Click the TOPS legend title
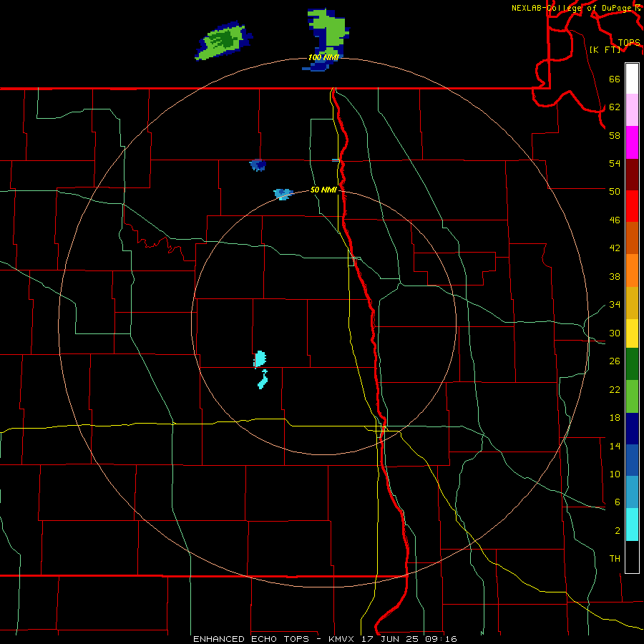The width and height of the screenshot is (644, 644). click(629, 43)
